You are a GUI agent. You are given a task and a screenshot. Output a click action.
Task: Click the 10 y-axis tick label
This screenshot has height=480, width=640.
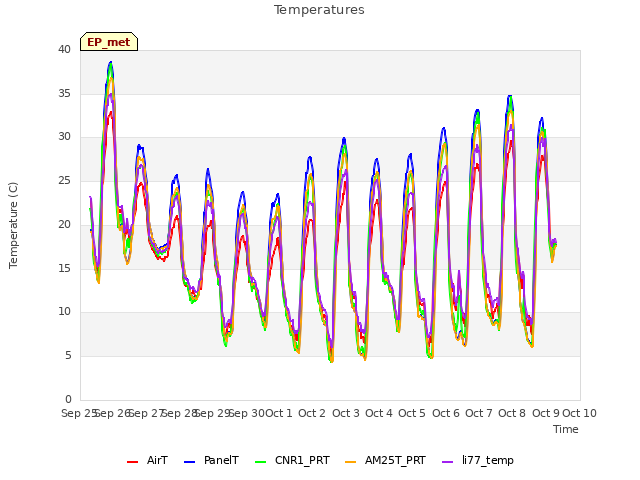click(x=64, y=312)
